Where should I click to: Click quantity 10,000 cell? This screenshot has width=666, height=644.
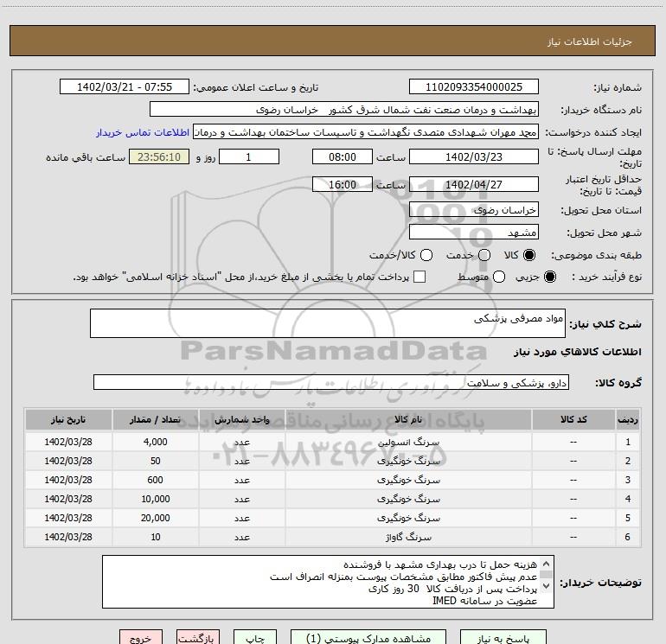coord(155,500)
